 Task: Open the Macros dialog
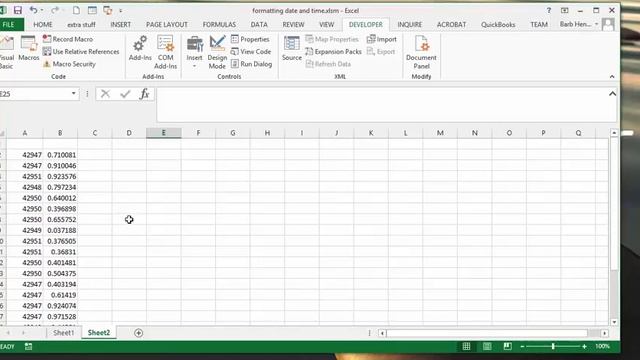[x=29, y=49]
